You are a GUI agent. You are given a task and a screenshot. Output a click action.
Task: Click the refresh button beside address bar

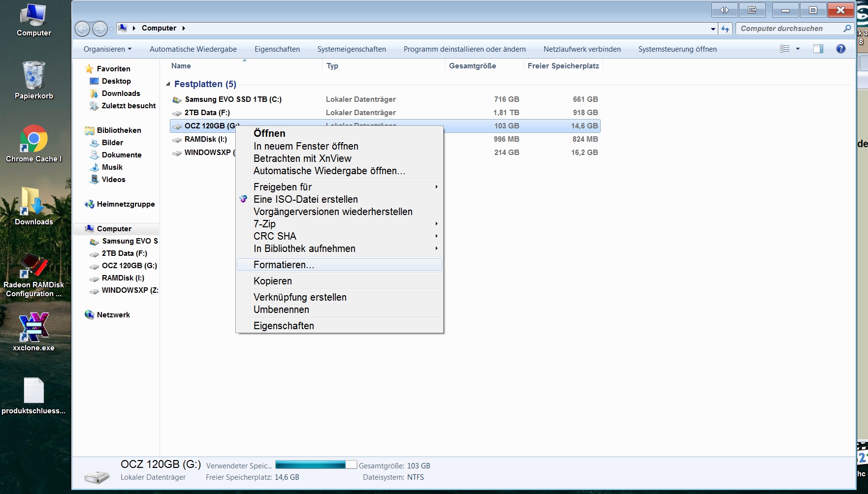[x=725, y=29]
